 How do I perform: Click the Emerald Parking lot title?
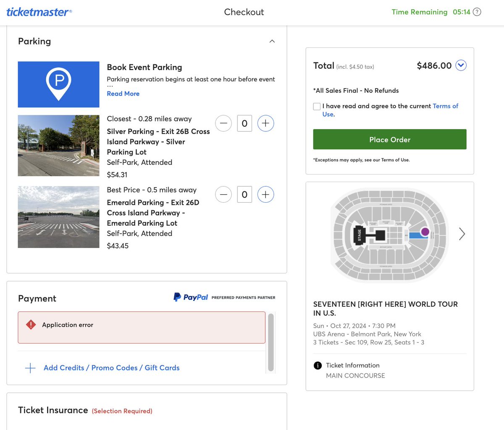[153, 213]
